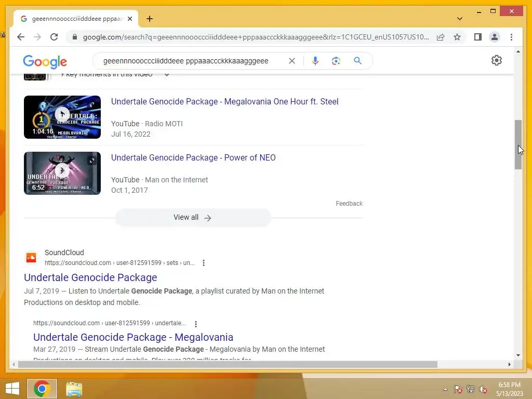Open Undertale Genocide Package - Megalovania result
Screen dimensions: 532x399
pyautogui.click(x=133, y=337)
